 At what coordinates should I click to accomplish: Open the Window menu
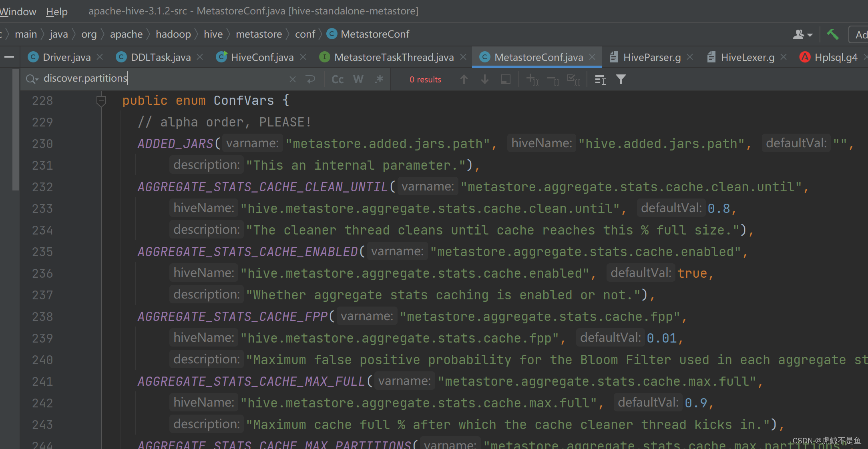(18, 11)
